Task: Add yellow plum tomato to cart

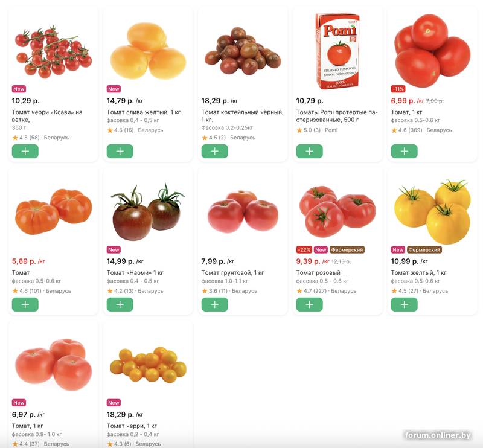Action: click(120, 151)
